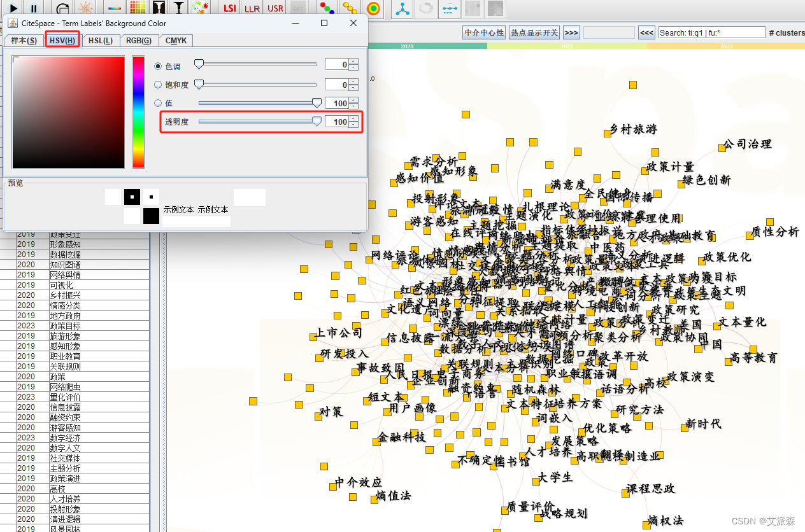
Task: Select LSI cluster labeling
Action: (230, 8)
